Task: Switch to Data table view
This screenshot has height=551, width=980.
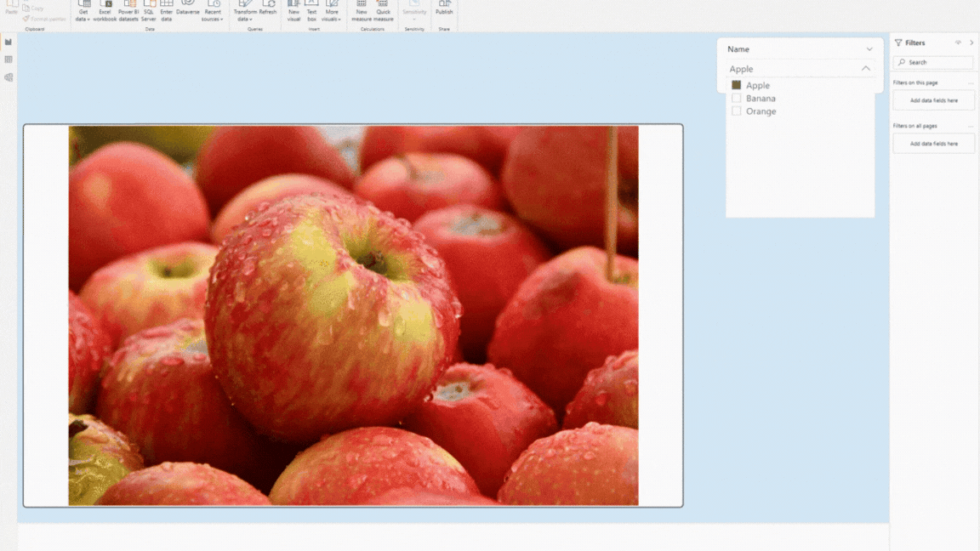Action: point(9,60)
